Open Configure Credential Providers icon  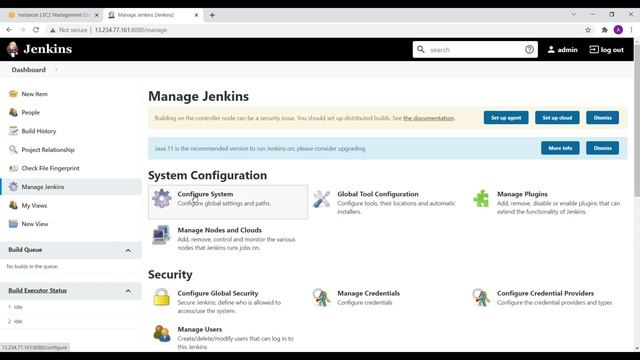click(481, 297)
